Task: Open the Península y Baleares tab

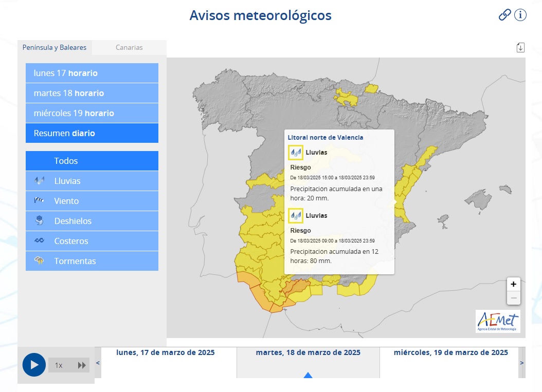Action: tap(55, 47)
